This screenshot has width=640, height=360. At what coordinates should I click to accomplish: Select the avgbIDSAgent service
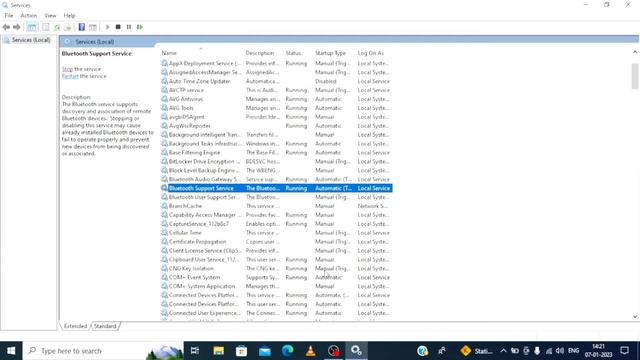click(x=276, y=117)
